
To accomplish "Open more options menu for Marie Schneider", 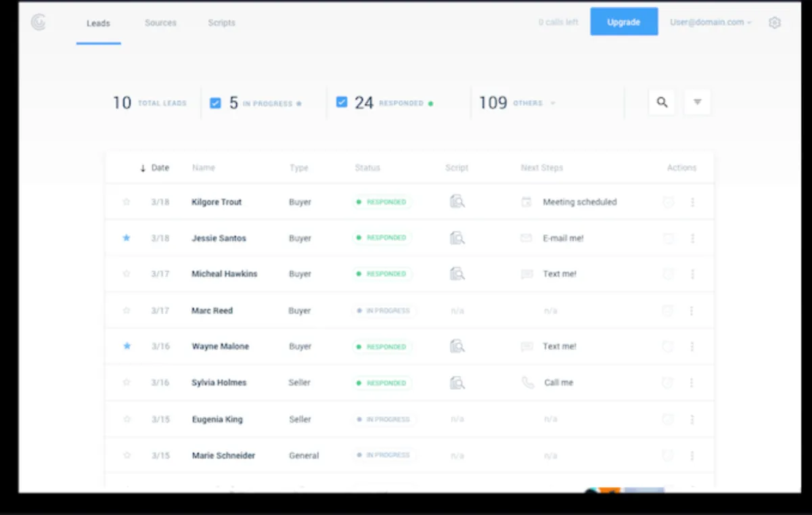I will click(692, 455).
